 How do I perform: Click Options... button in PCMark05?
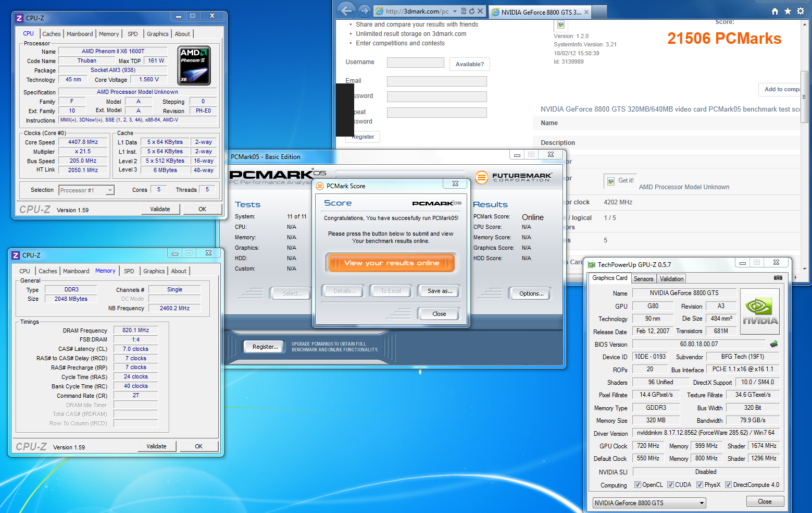pos(531,294)
